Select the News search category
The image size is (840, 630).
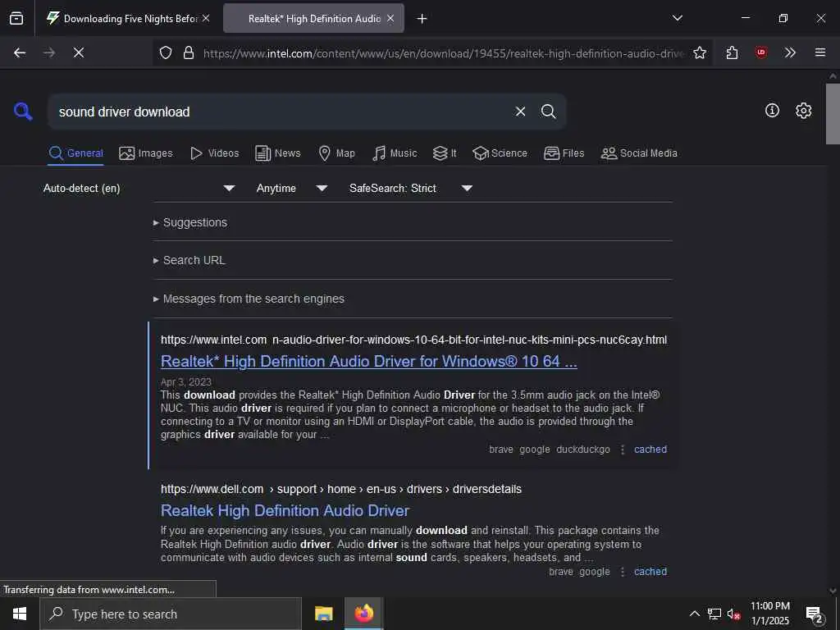point(277,153)
